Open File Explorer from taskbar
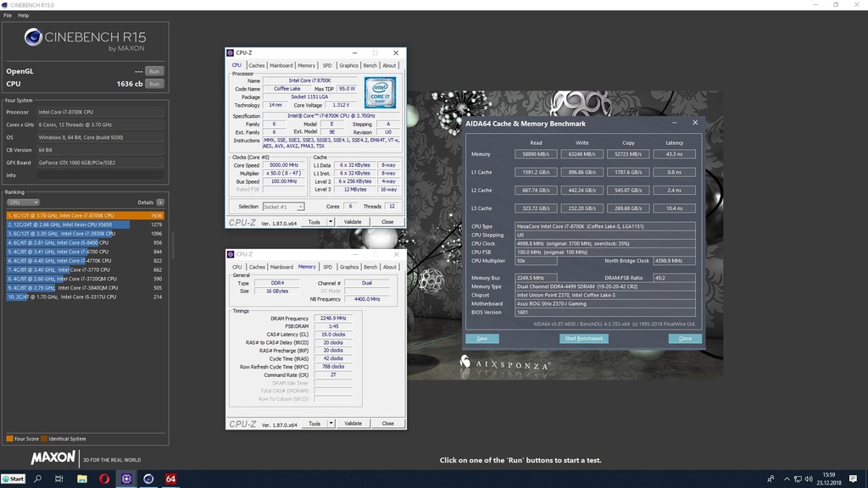Image resolution: width=868 pixels, height=488 pixels. (x=82, y=480)
